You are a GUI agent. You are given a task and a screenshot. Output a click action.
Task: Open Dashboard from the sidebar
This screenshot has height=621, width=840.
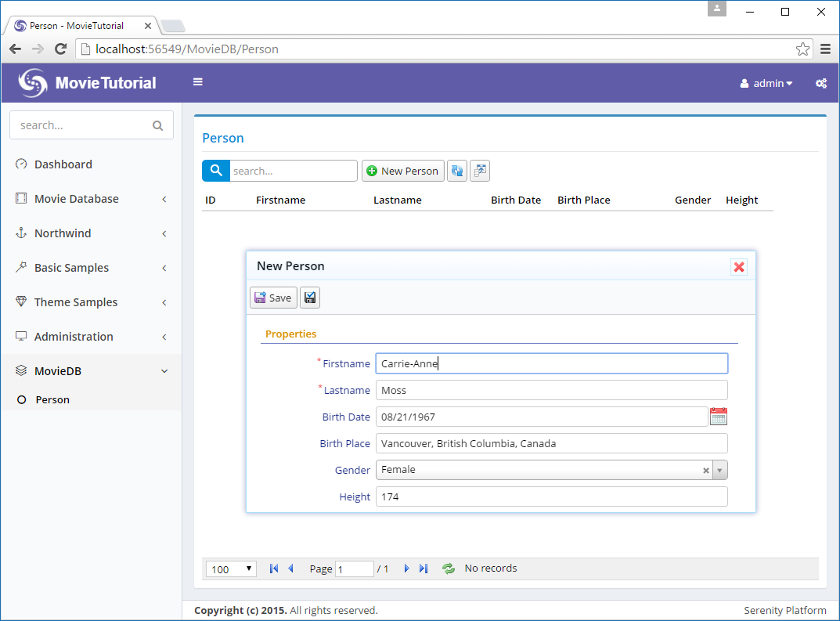[63, 164]
